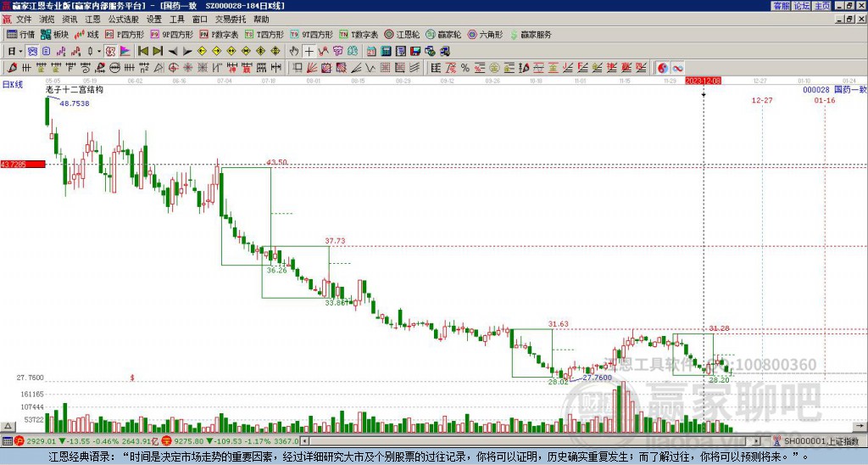
Task: Click the horizontal scrollbar left arrow
Action: tap(303, 441)
